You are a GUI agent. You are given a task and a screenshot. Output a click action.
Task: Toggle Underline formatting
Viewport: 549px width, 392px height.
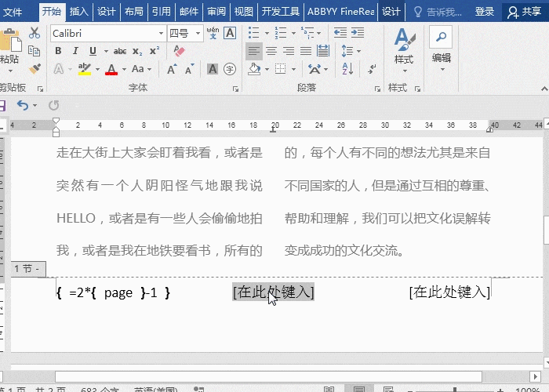93,51
